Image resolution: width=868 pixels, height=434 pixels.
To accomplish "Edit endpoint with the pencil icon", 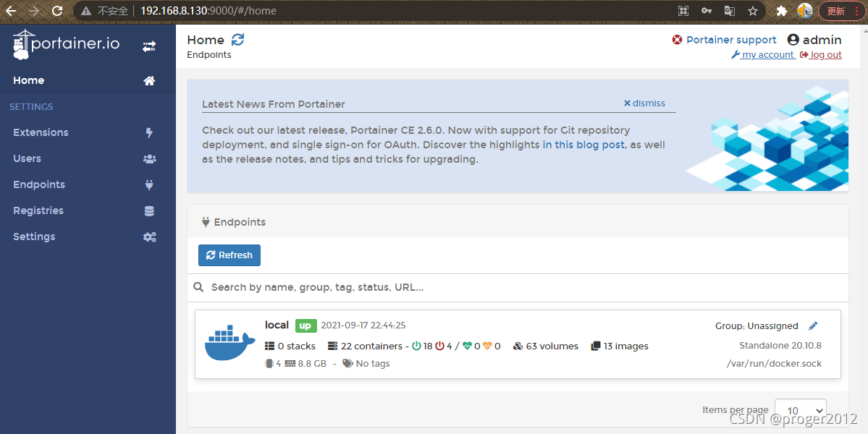I will (813, 325).
